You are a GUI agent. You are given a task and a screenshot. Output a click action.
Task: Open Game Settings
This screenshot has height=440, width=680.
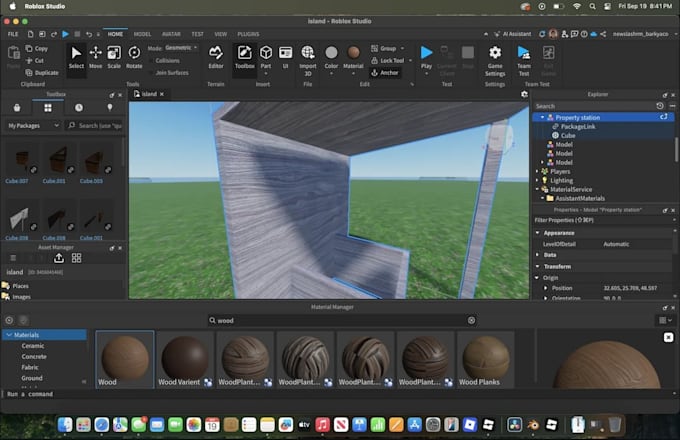[x=495, y=60]
